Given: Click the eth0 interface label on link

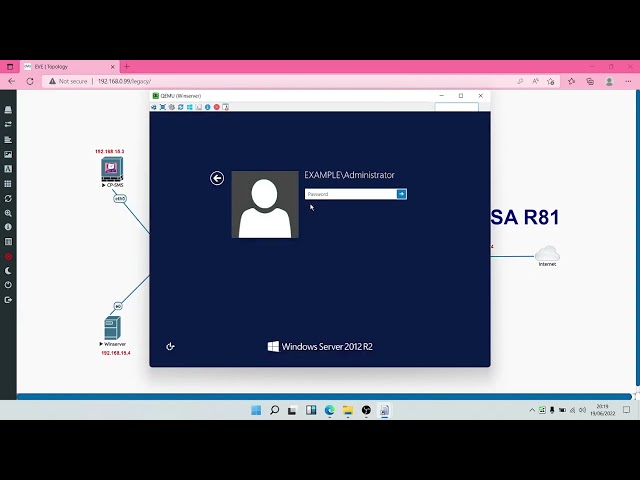Looking at the screenshot, I should click(120, 199).
